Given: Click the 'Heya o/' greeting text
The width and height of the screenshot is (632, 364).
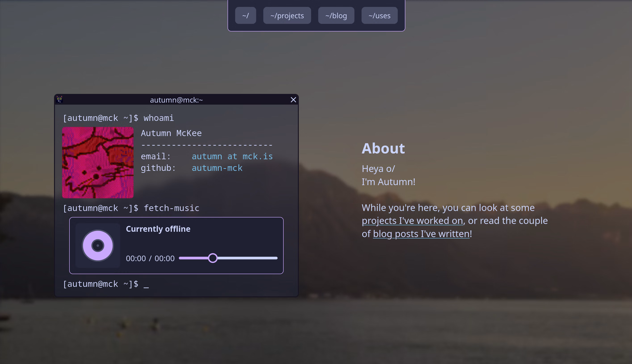Looking at the screenshot, I should coord(378,169).
